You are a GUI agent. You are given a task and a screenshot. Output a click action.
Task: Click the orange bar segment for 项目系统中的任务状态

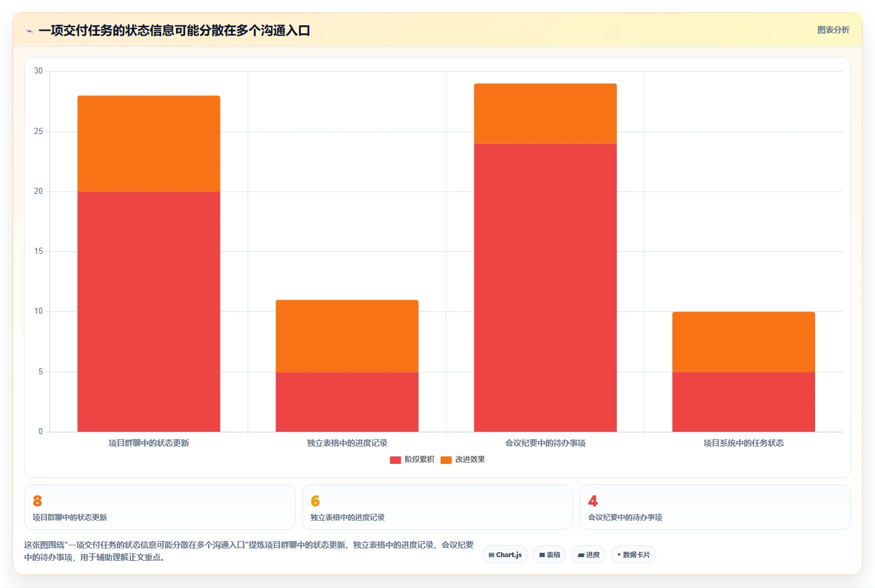click(743, 342)
